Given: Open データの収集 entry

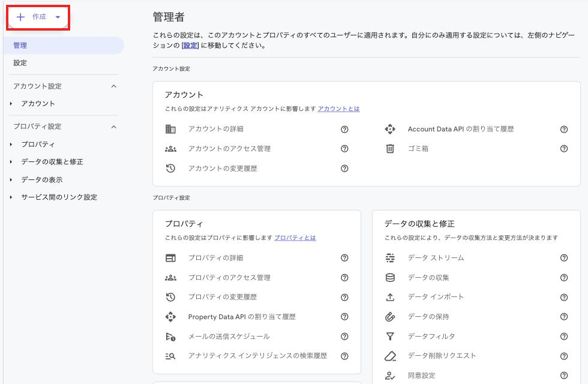Looking at the screenshot, I should (x=428, y=278).
